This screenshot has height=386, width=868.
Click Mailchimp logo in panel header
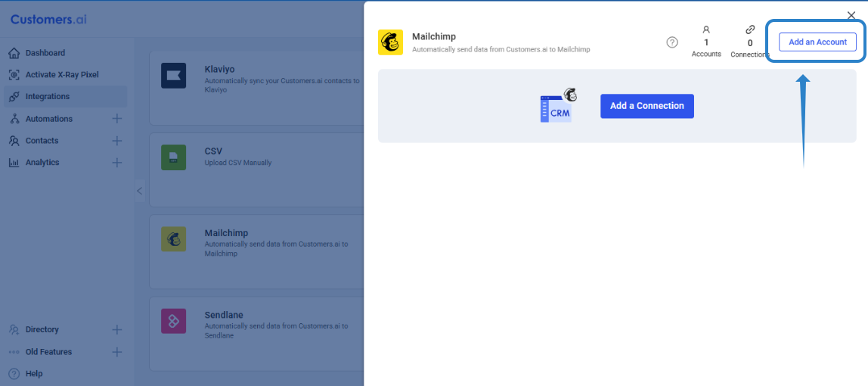pyautogui.click(x=390, y=42)
